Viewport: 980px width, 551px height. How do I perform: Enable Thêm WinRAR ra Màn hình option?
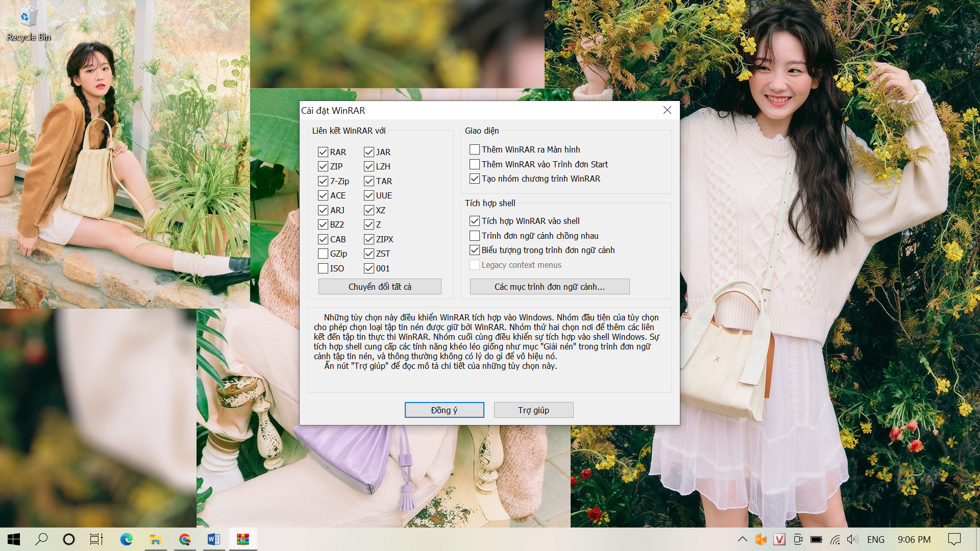pos(475,149)
